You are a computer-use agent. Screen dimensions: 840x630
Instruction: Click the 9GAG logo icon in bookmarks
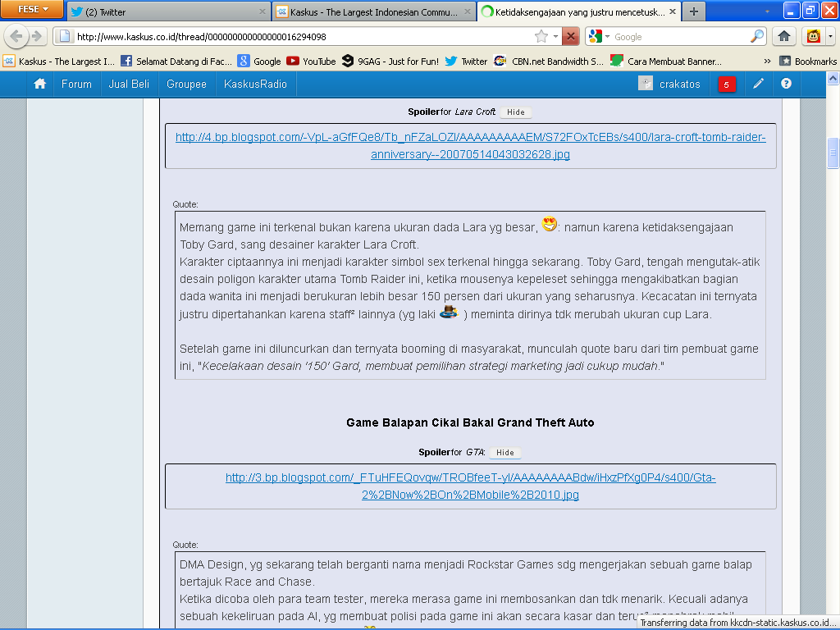click(348, 61)
